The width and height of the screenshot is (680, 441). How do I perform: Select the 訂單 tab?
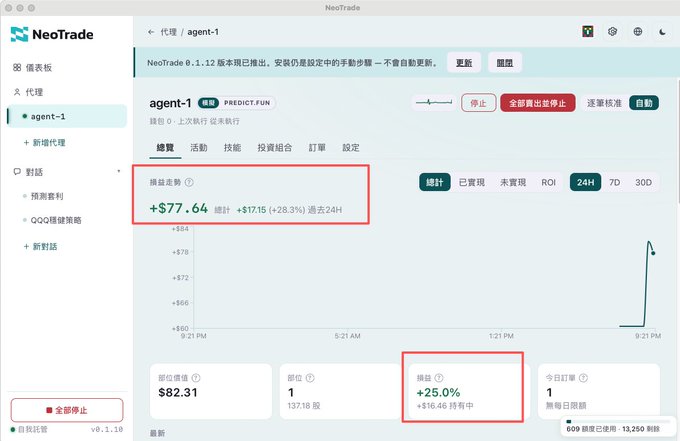(317, 148)
